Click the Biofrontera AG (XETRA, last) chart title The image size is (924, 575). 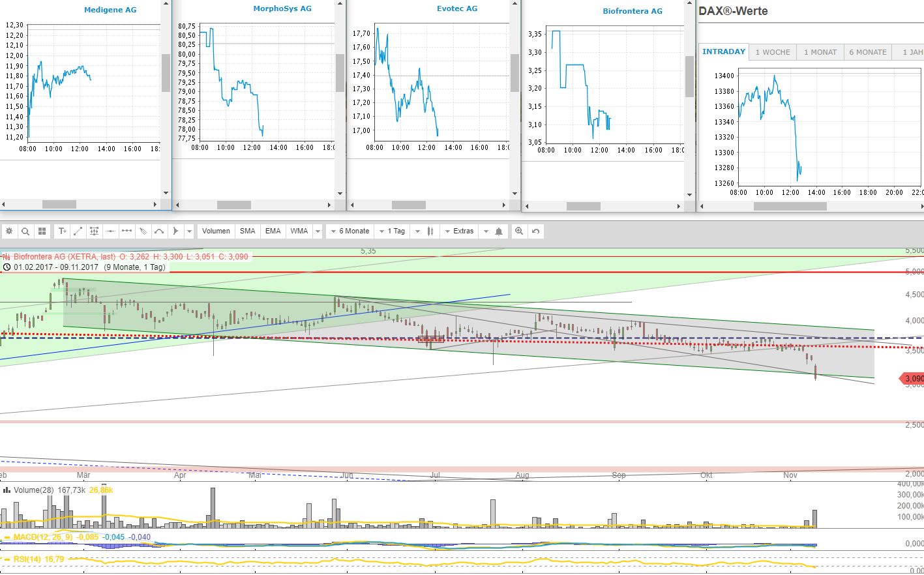(65, 257)
